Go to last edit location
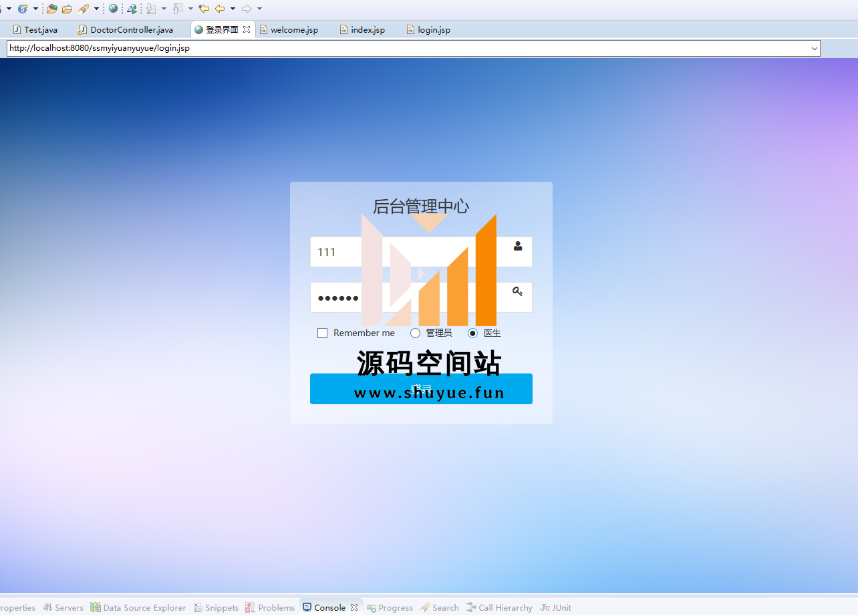 (204, 9)
